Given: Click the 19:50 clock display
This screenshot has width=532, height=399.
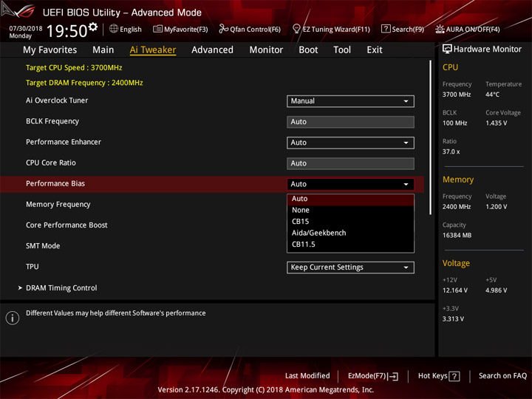Looking at the screenshot, I should click(x=66, y=31).
